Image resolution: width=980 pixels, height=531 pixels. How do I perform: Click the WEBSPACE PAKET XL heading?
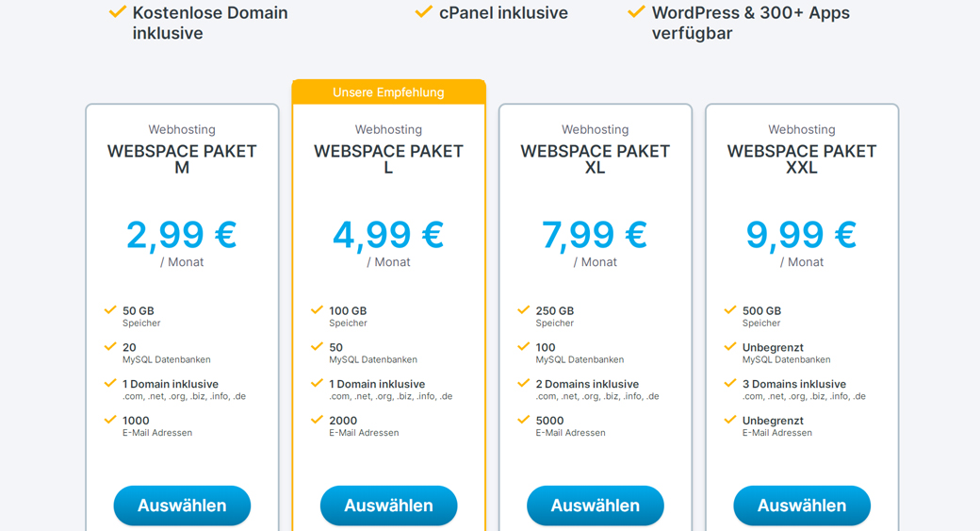(595, 158)
